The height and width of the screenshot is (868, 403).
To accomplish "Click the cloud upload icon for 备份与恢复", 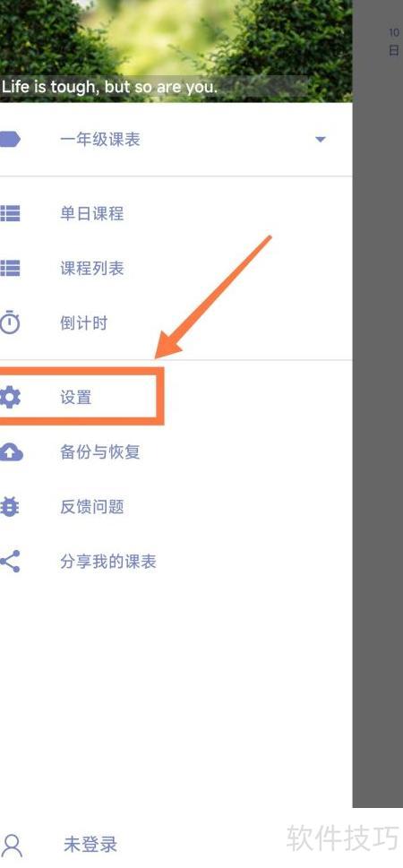I will click(11, 452).
